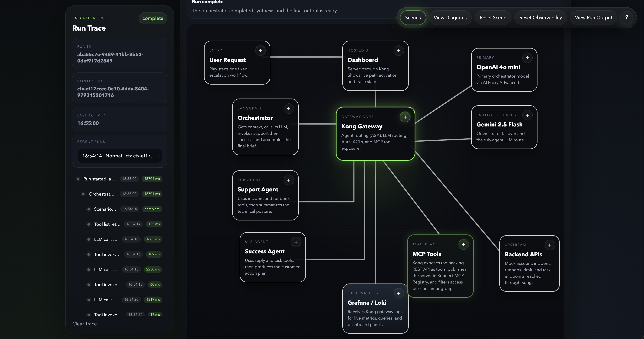The image size is (644, 339).
Task: Select the Backend APIs node title
Action: click(x=523, y=254)
